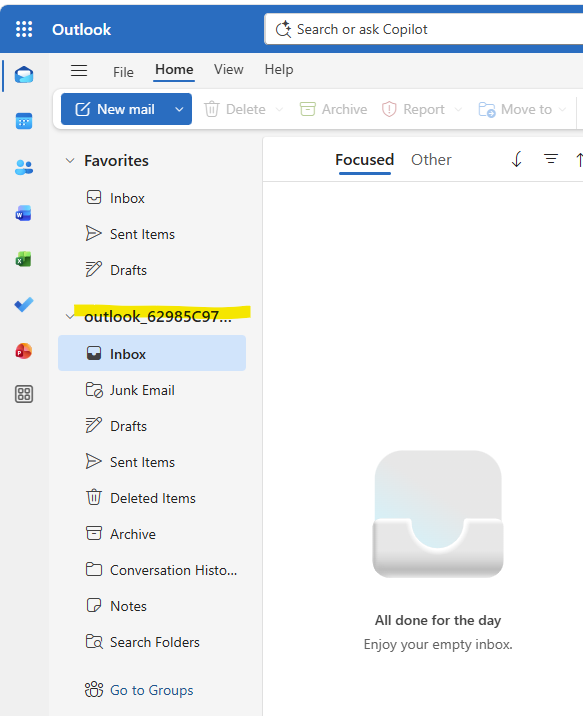This screenshot has width=583, height=716.
Task: Open the New mail dropdown arrow
Action: (179, 109)
